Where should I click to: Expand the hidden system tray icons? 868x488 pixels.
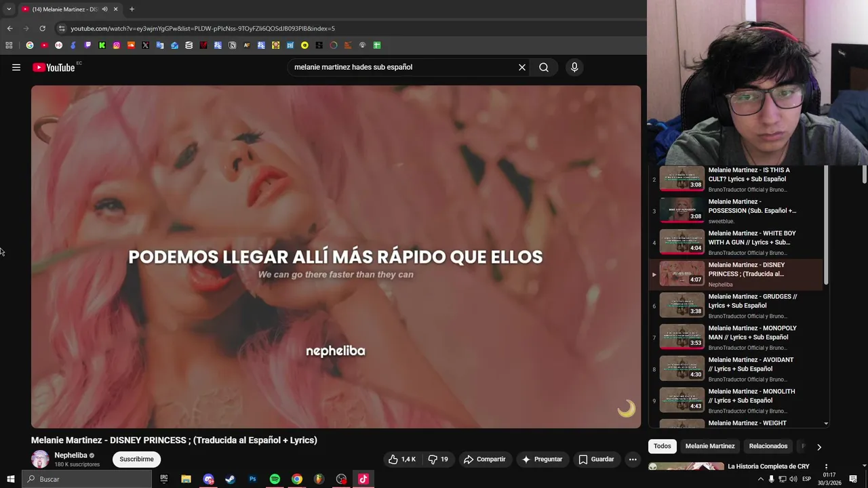tap(760, 479)
